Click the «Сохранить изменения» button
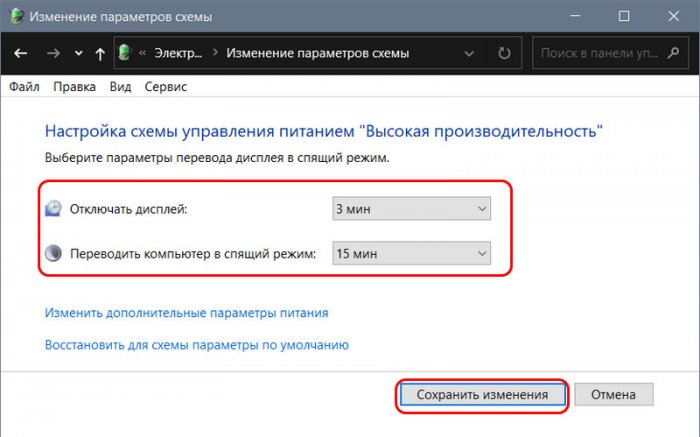The width and height of the screenshot is (700, 437). click(482, 395)
